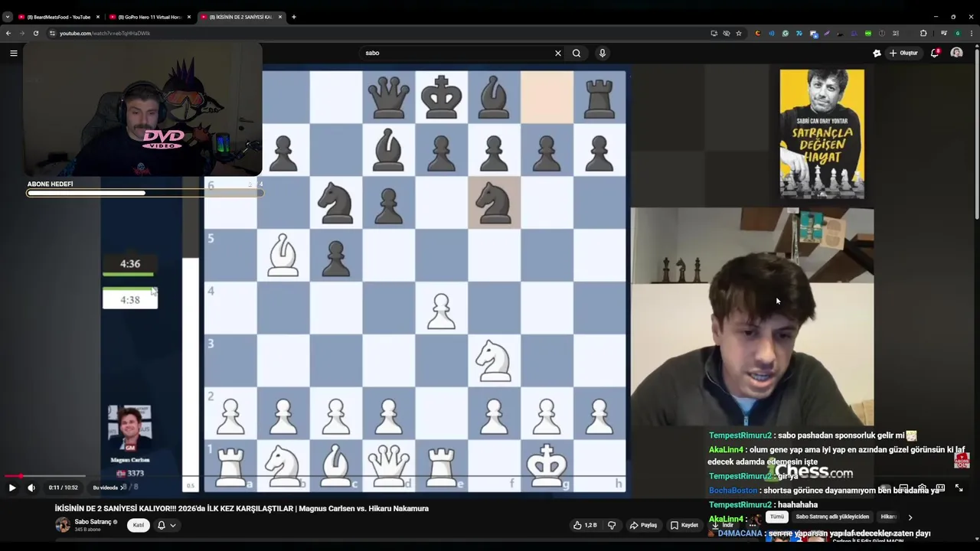Reload the current page
The height and width of the screenshot is (551, 980).
pyautogui.click(x=36, y=33)
